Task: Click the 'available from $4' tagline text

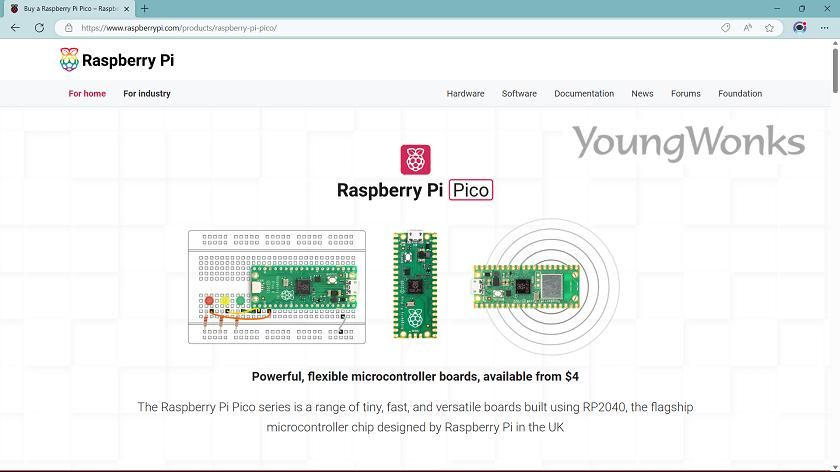Action: pyautogui.click(x=531, y=377)
